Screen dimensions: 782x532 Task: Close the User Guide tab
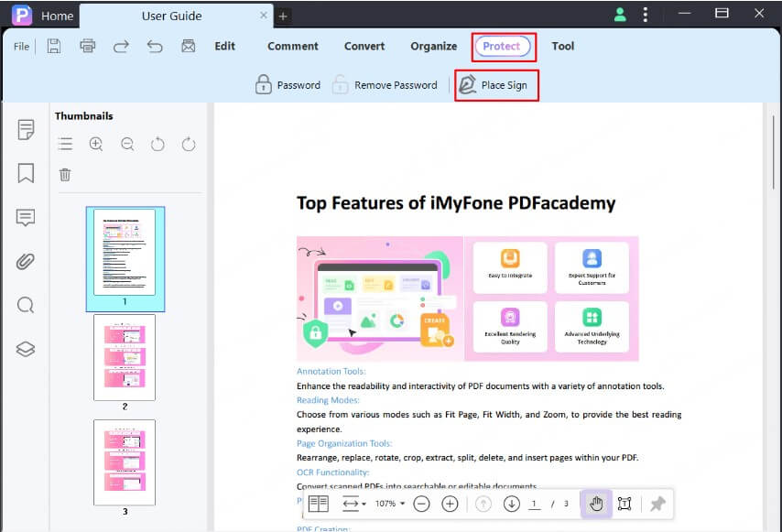point(264,16)
